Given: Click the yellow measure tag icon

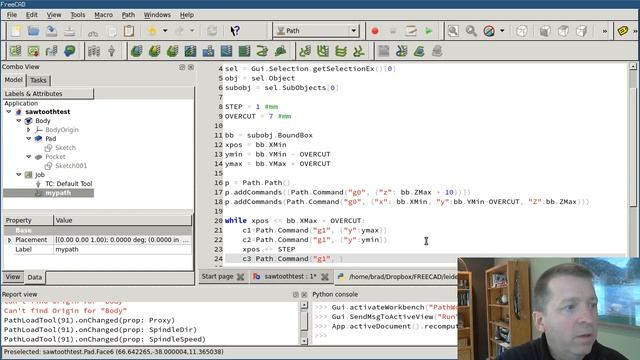Looking at the screenshot, I should coord(623,31).
